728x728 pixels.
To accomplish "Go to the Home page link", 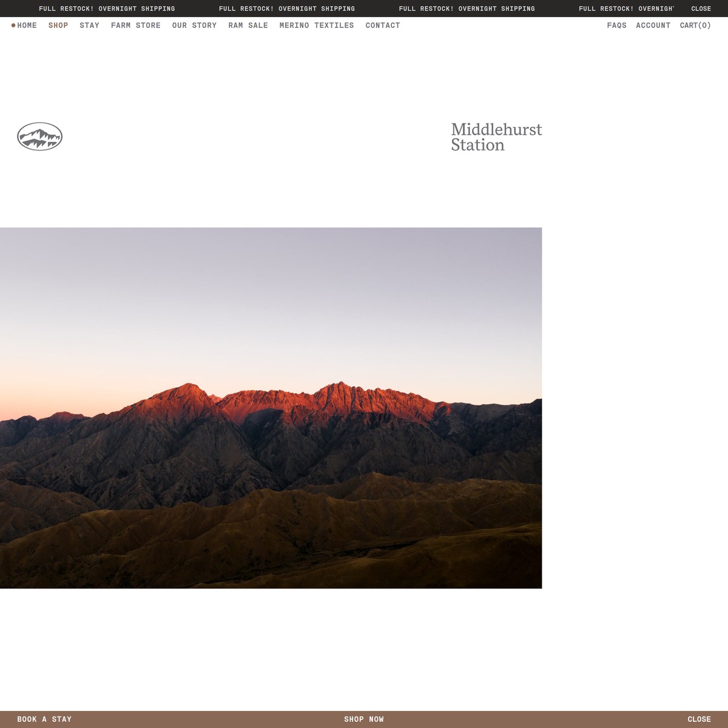I will [27, 25].
